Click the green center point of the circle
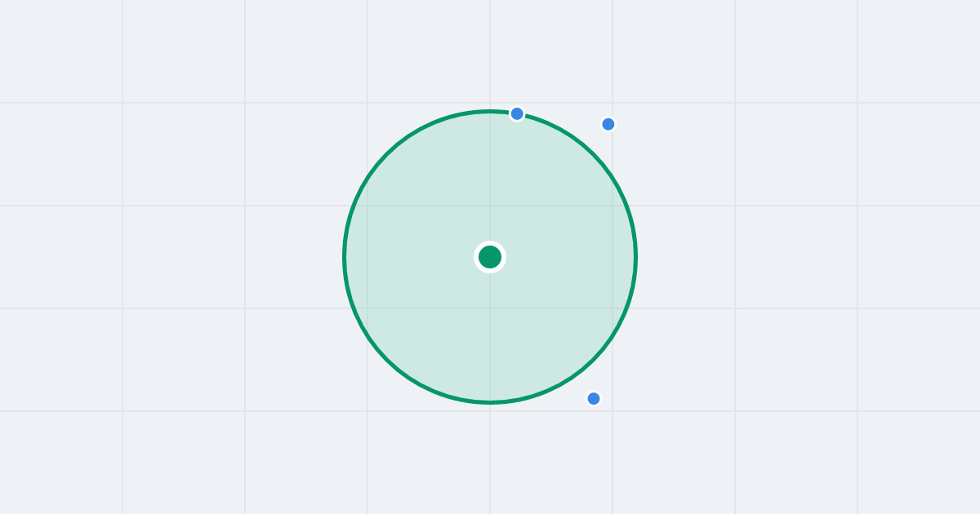This screenshot has width=980, height=514. (x=490, y=257)
